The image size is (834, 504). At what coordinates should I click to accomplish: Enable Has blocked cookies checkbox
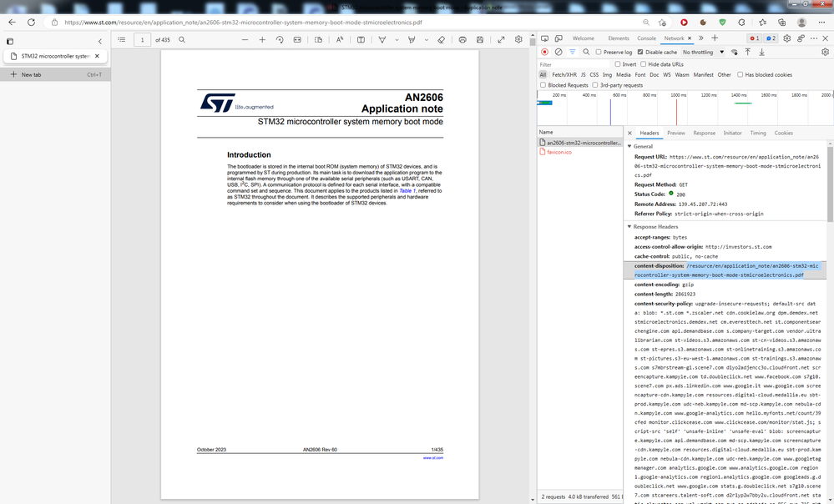click(x=740, y=74)
